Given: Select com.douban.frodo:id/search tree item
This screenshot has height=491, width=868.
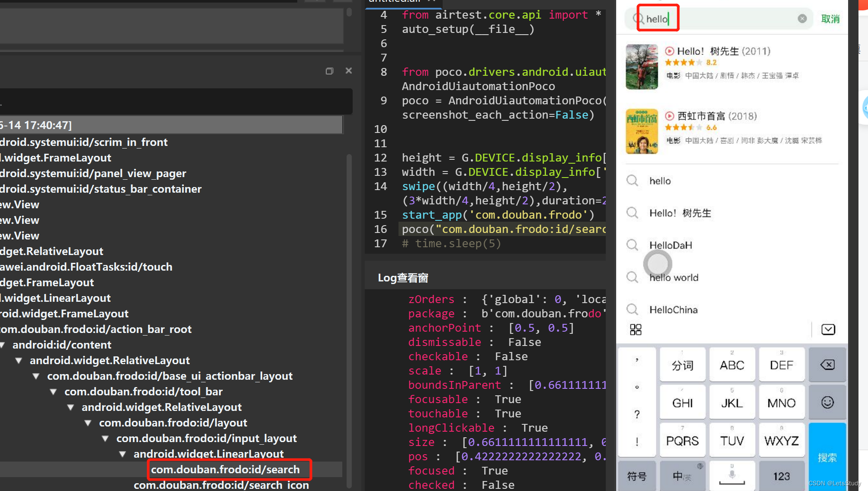Looking at the screenshot, I should click(x=225, y=469).
